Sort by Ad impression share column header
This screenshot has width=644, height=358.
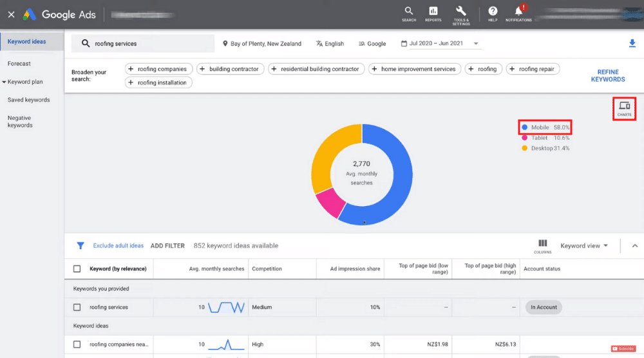[x=355, y=268]
